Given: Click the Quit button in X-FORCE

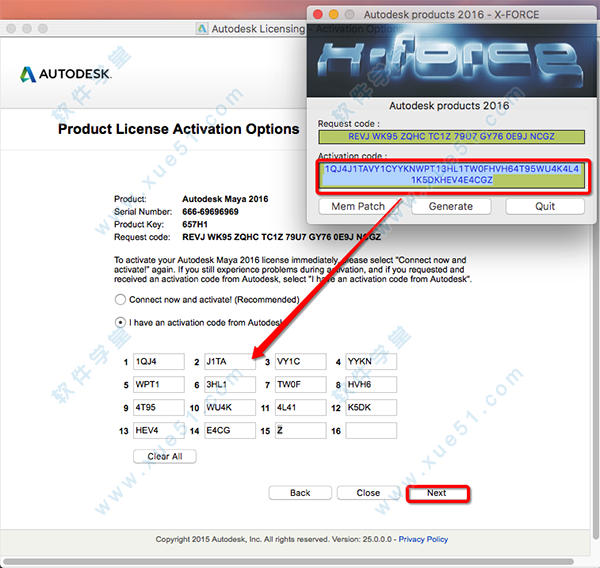Looking at the screenshot, I should click(x=545, y=207).
